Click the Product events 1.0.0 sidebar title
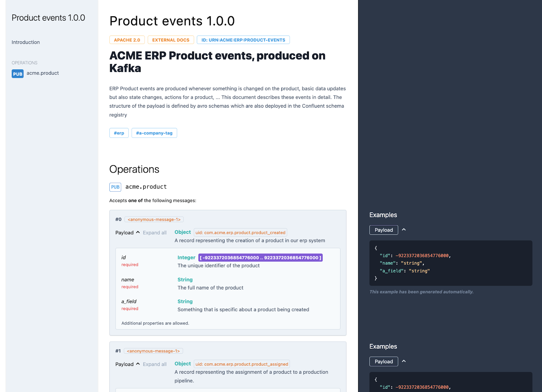542x392 pixels. pos(48,18)
